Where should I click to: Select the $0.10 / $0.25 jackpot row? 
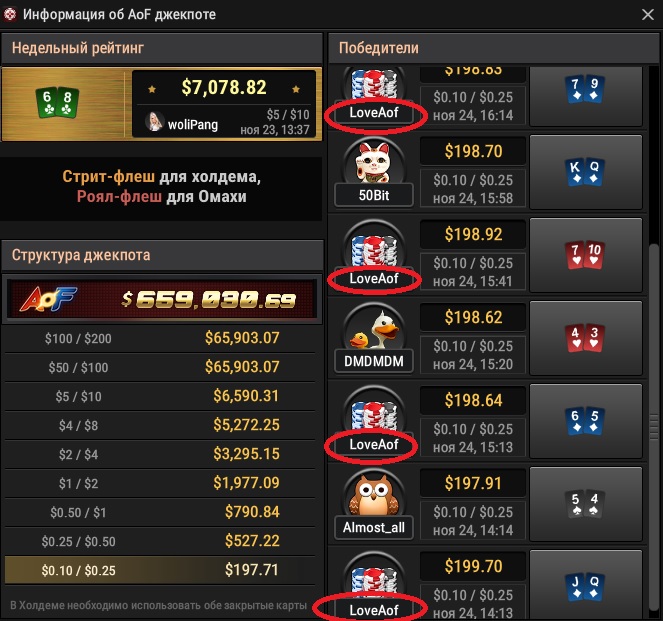(160, 570)
